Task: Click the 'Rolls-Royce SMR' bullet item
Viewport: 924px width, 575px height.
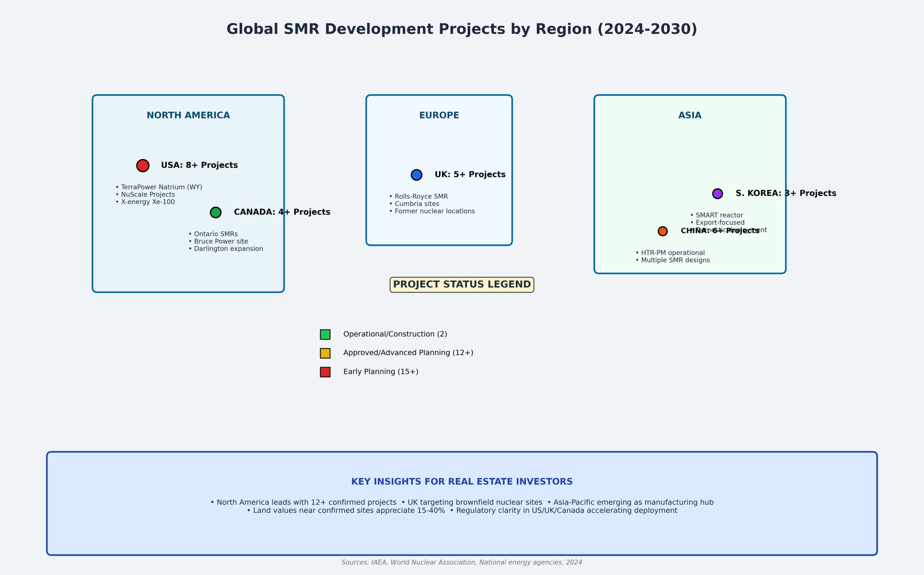Action: [x=421, y=197]
